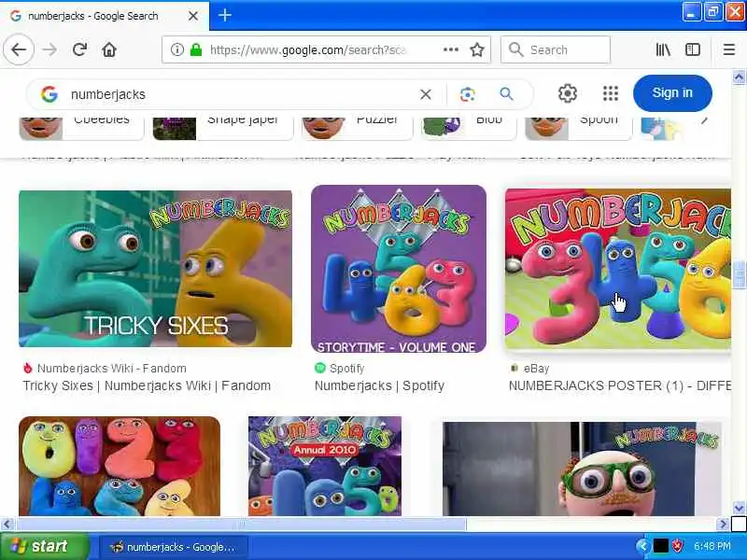The height and width of the screenshot is (560, 747).
Task: Click vertical scrollbar up arrow
Action: (739, 77)
